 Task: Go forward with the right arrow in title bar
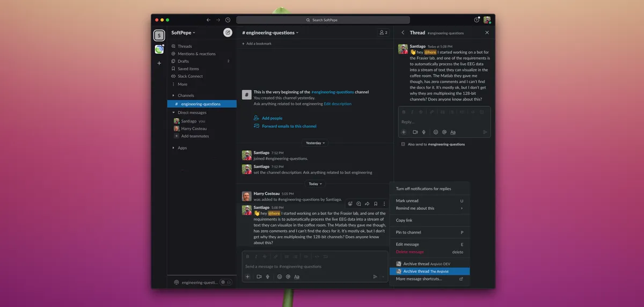pos(218,20)
